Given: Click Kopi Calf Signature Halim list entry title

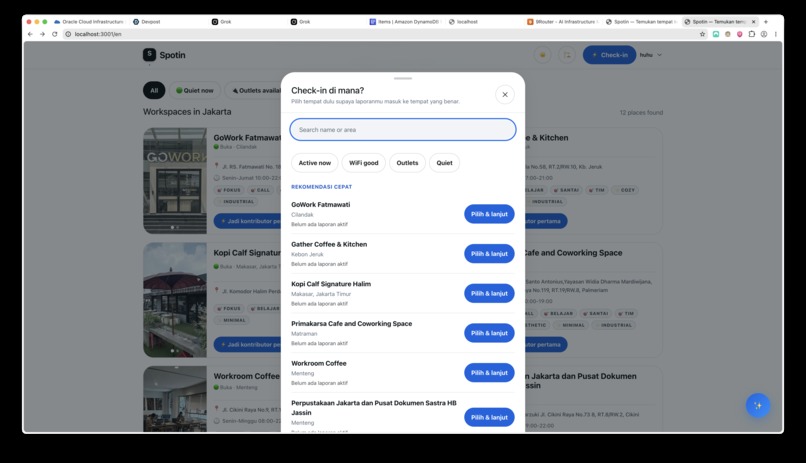Looking at the screenshot, I should point(331,284).
